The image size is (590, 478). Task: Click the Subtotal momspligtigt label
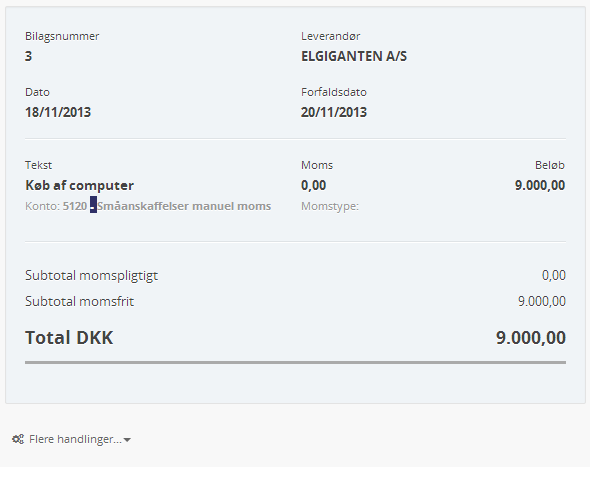point(91,276)
